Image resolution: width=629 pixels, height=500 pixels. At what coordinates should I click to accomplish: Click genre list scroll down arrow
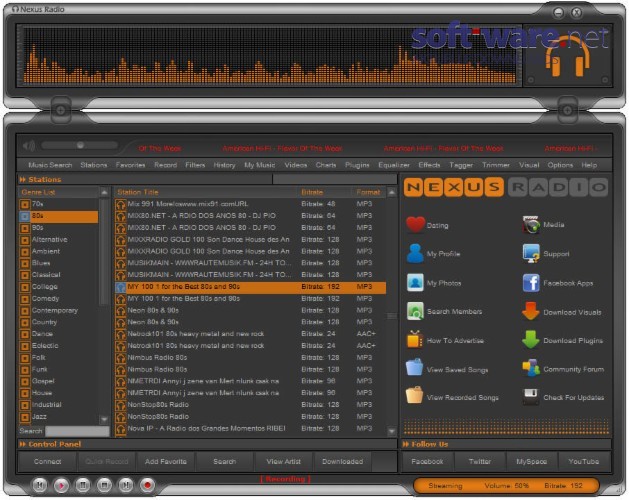point(104,419)
